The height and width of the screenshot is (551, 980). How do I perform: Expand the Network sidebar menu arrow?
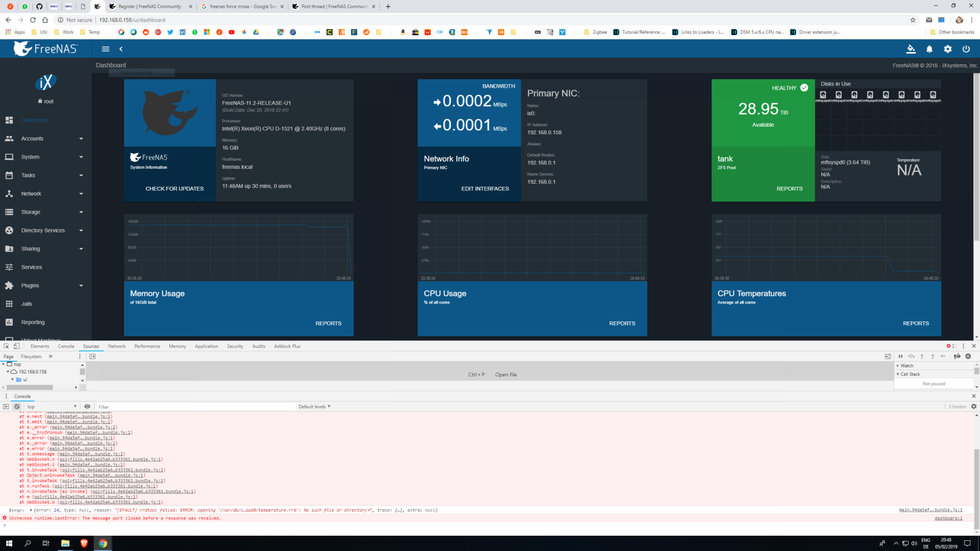point(81,194)
